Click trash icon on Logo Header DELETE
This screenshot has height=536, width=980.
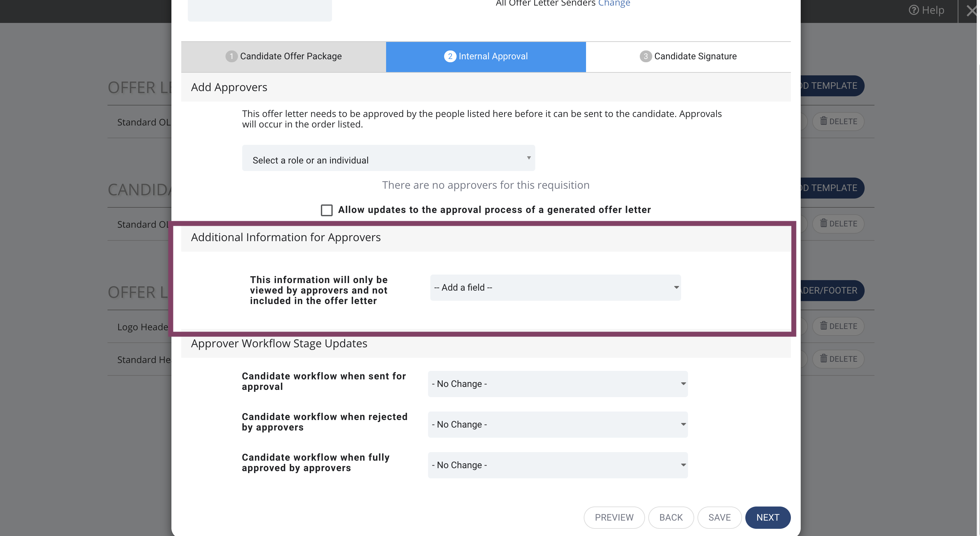[x=824, y=326]
